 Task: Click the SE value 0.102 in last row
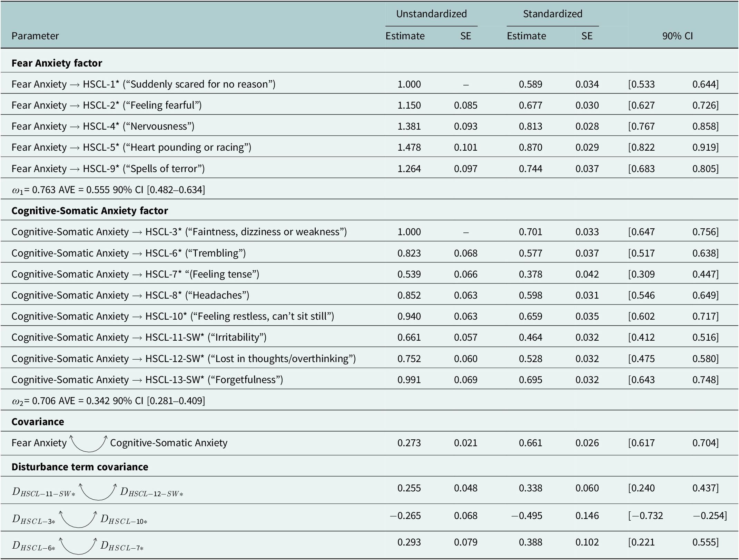pyautogui.click(x=587, y=542)
